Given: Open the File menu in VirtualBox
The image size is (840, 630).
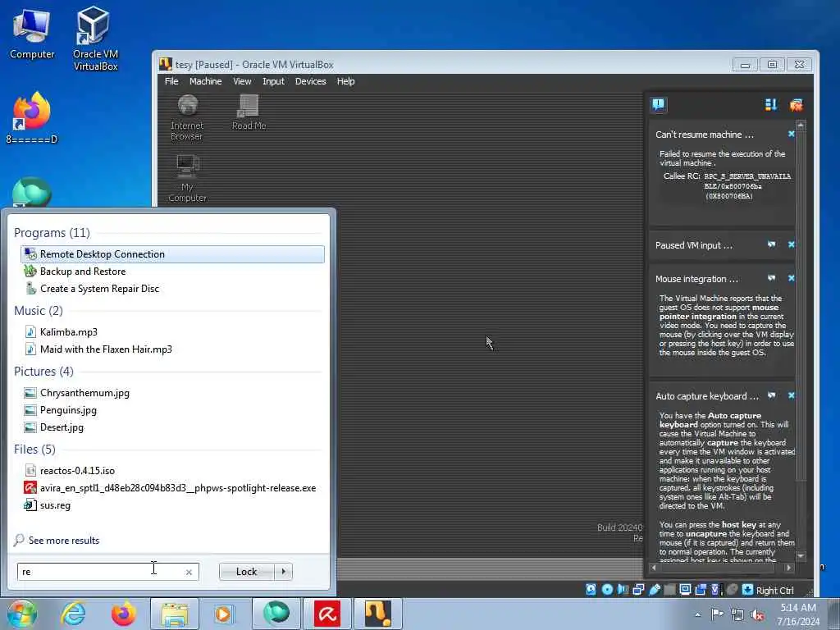Looking at the screenshot, I should coord(171,81).
